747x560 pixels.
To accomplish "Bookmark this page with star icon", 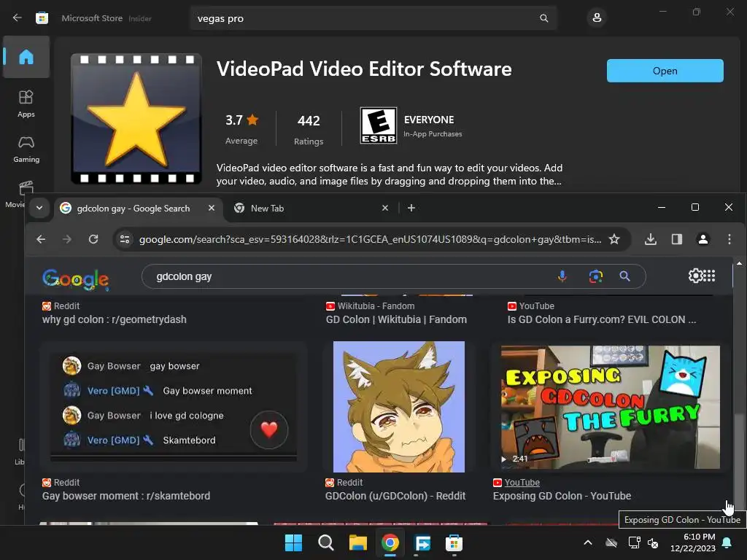I will click(614, 239).
